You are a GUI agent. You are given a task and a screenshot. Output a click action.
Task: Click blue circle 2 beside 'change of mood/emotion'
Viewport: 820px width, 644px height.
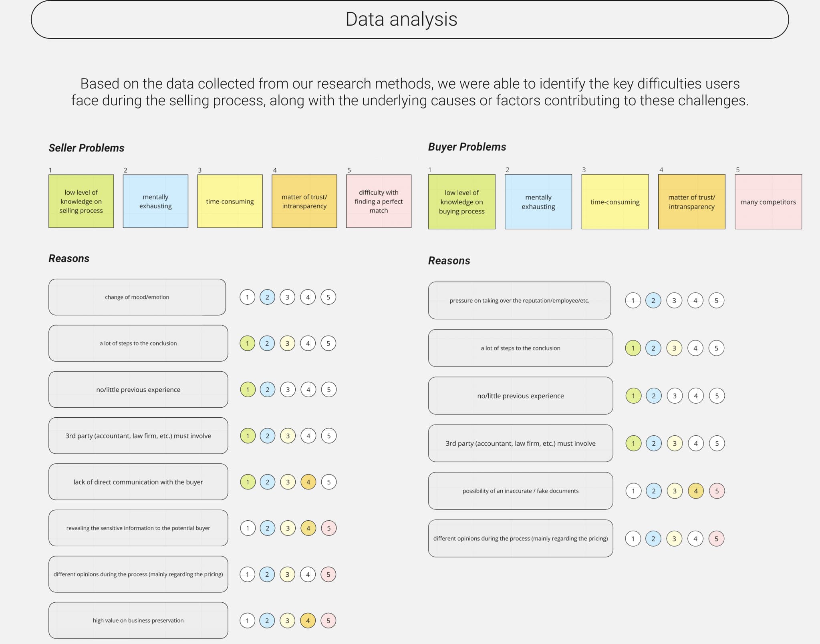coord(267,297)
